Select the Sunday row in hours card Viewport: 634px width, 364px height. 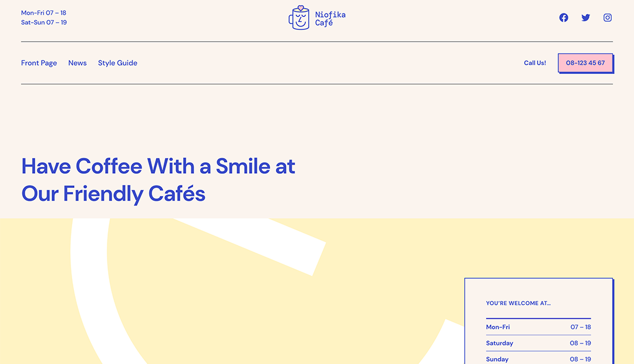click(x=538, y=359)
